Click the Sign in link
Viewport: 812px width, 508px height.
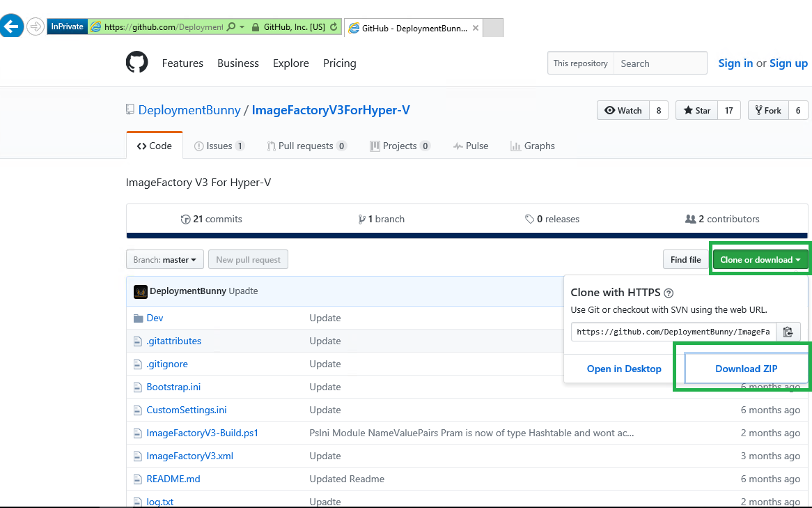(x=735, y=63)
